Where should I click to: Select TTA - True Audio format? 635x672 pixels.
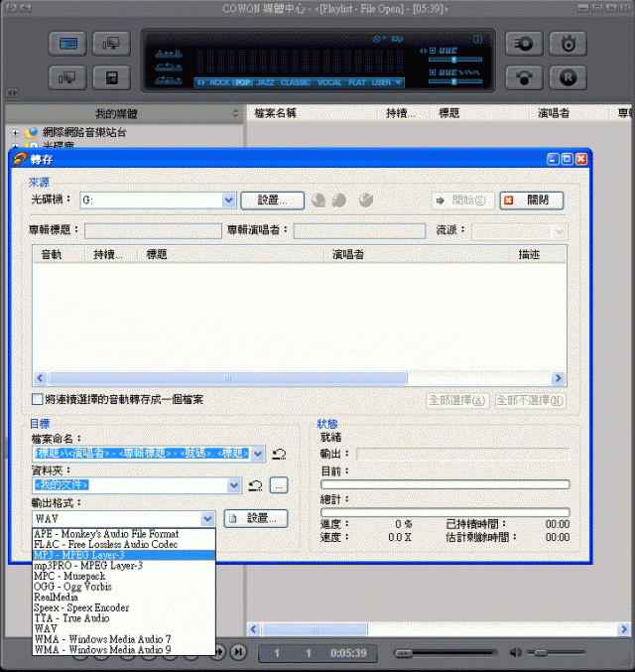pyautogui.click(x=124, y=618)
